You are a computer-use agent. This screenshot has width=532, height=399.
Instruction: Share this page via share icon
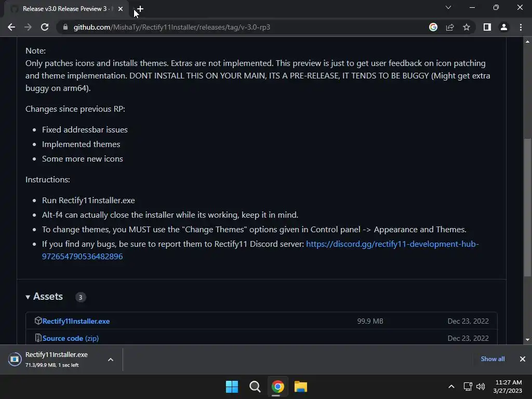click(x=450, y=27)
